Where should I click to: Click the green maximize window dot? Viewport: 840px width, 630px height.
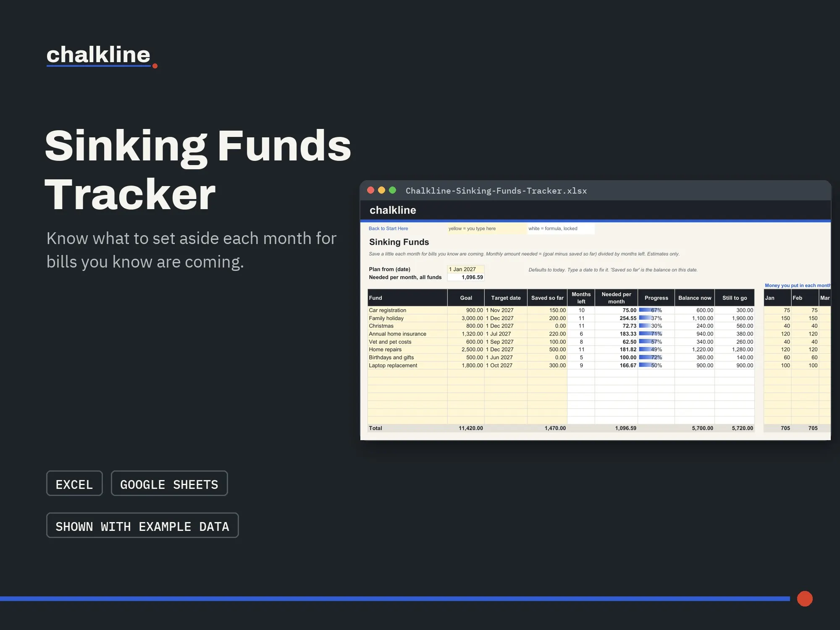coord(392,190)
